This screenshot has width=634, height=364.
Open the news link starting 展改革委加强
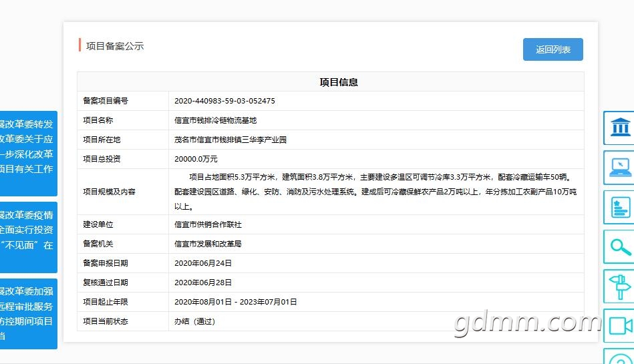pyautogui.click(x=28, y=314)
